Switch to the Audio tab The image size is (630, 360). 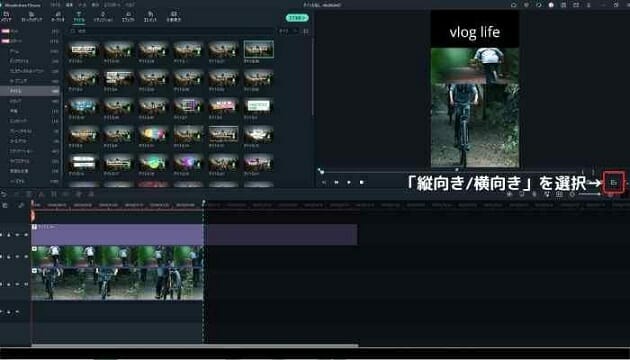(x=58, y=16)
